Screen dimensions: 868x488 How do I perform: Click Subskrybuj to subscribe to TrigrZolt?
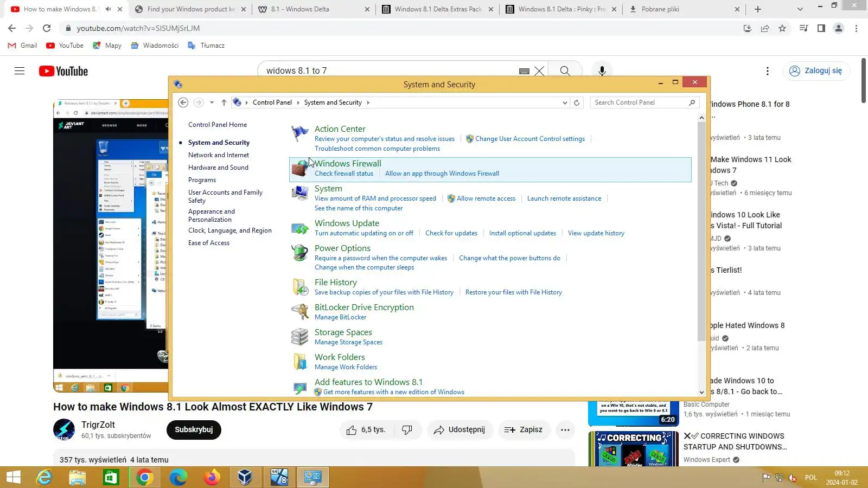pos(194,430)
